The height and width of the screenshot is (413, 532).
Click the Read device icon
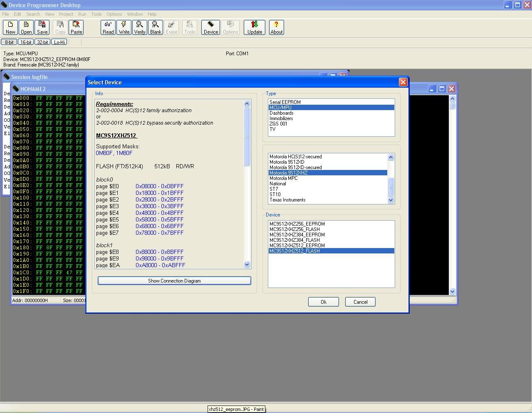click(108, 27)
